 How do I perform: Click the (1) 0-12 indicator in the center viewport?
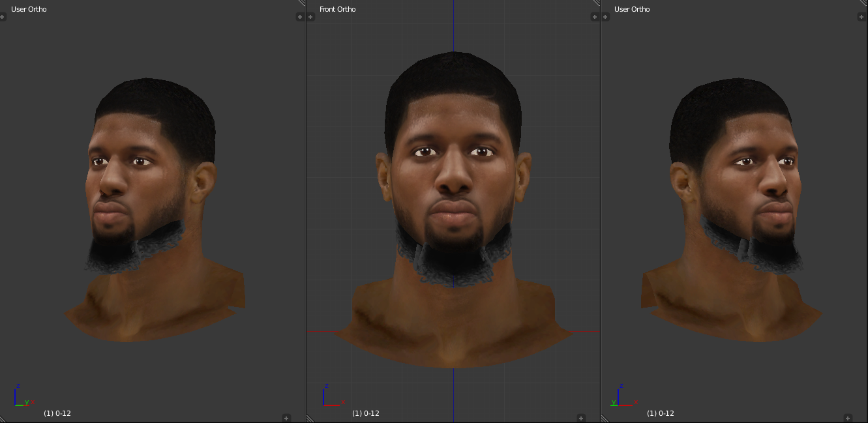tap(365, 413)
